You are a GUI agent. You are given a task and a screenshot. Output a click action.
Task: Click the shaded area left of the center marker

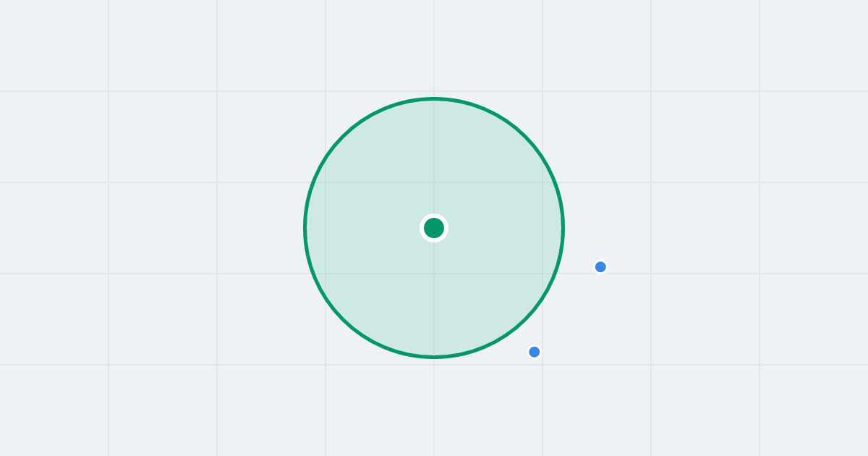365,228
